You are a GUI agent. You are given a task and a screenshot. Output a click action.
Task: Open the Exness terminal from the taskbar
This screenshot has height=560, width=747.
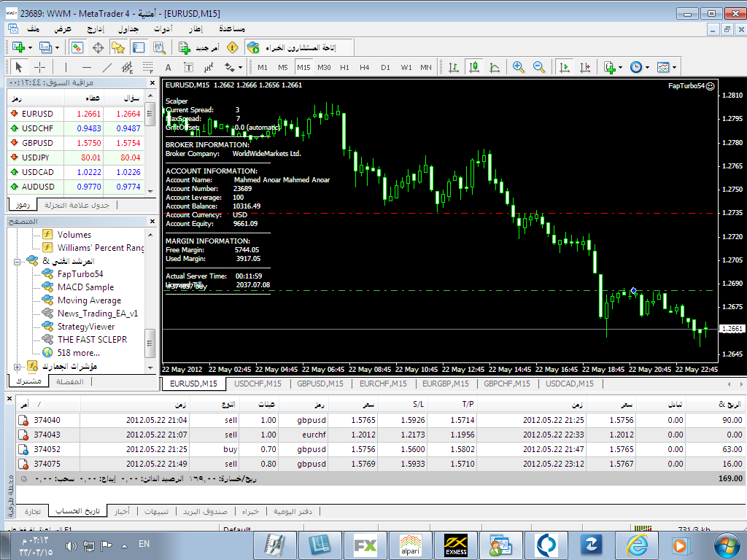456,545
